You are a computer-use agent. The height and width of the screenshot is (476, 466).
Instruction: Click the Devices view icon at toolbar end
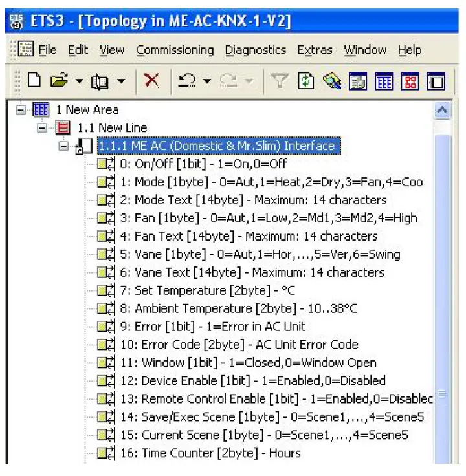tap(436, 81)
